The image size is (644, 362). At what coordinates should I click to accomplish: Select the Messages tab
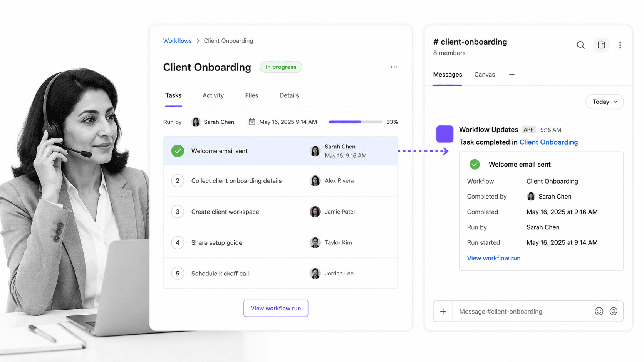coord(447,75)
